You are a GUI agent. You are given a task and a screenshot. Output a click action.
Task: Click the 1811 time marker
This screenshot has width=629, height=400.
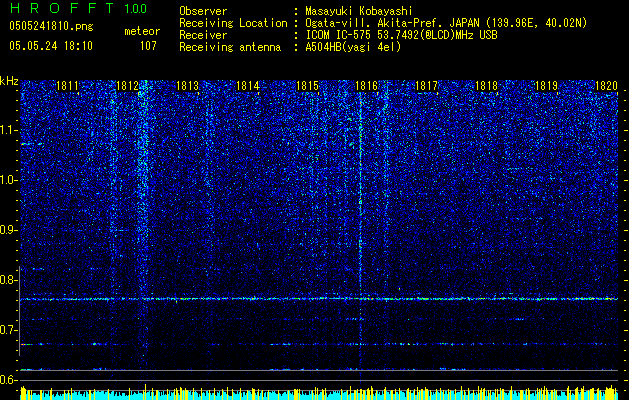(67, 85)
